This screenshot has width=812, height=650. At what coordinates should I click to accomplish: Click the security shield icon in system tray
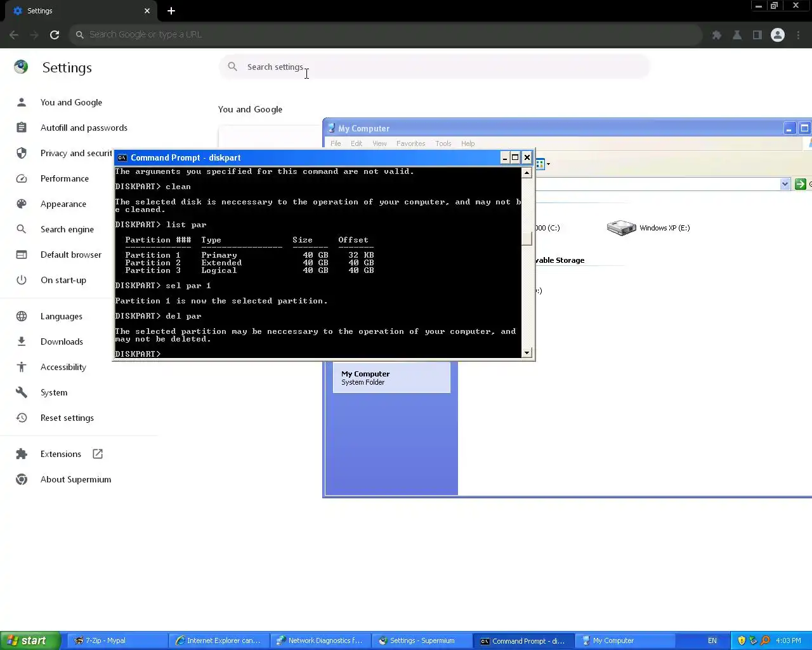click(742, 640)
